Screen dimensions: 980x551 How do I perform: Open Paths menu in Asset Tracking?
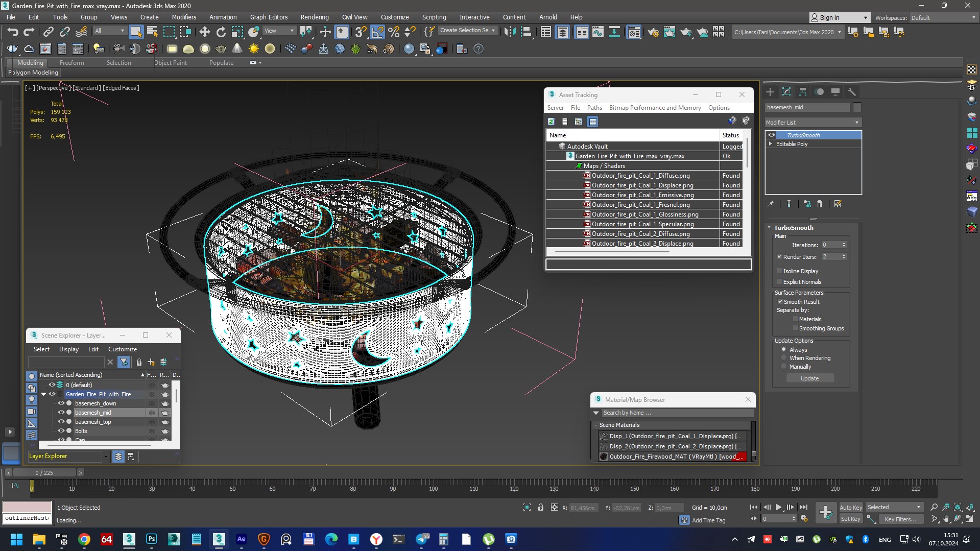tap(594, 108)
